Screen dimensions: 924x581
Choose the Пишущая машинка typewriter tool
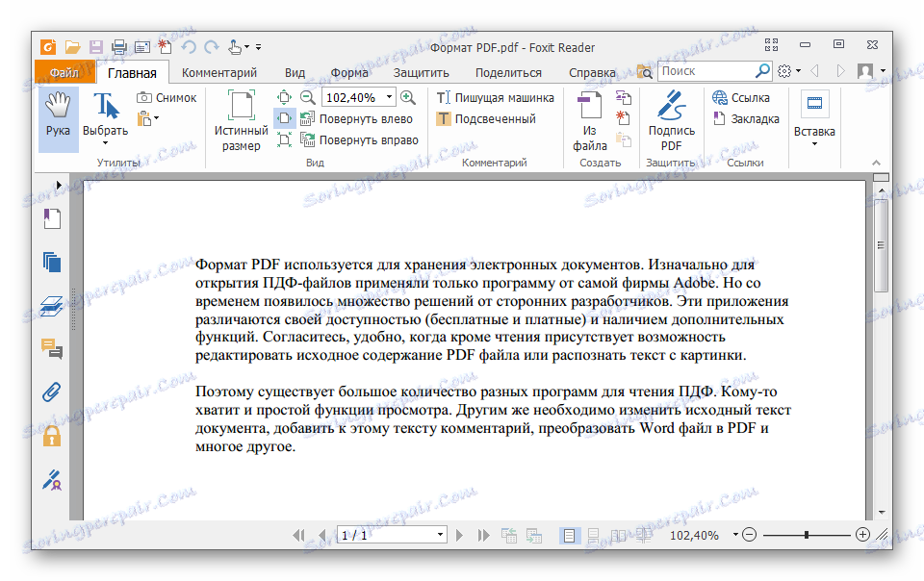click(x=495, y=98)
